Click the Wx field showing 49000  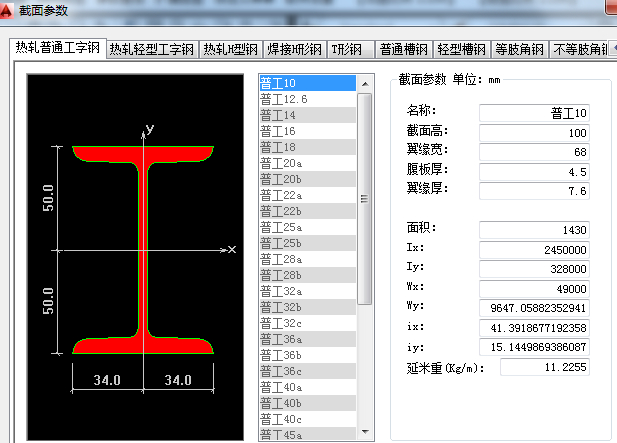click(x=534, y=289)
